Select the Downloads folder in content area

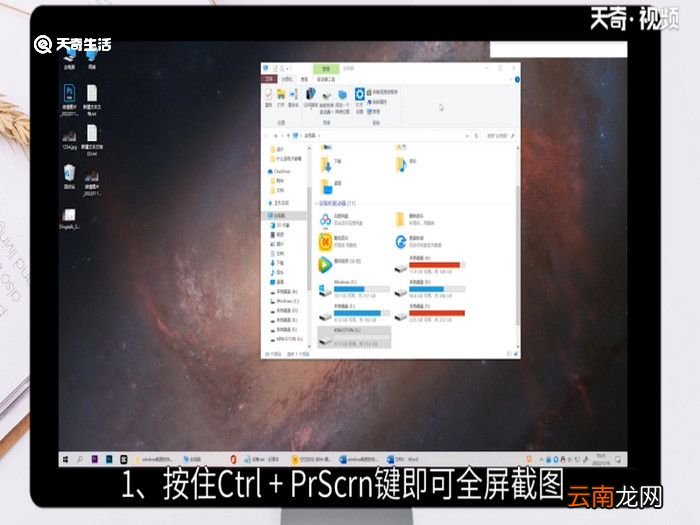click(331, 163)
